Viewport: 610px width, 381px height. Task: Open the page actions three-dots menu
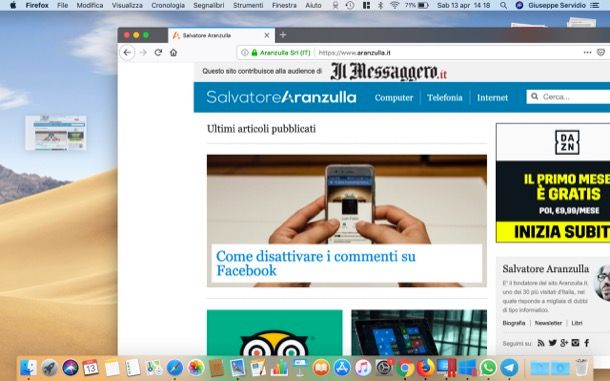[587, 53]
